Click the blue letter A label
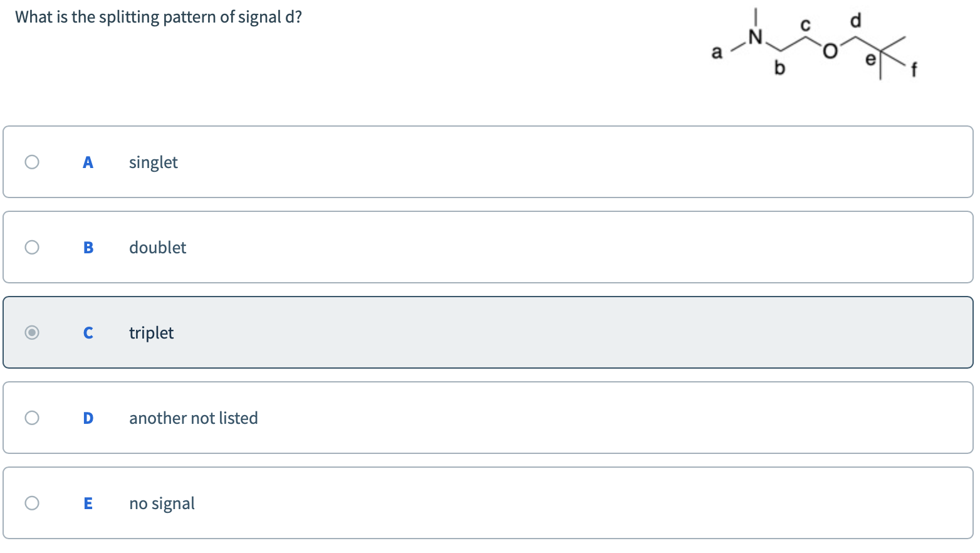The image size is (980, 553). pos(88,162)
